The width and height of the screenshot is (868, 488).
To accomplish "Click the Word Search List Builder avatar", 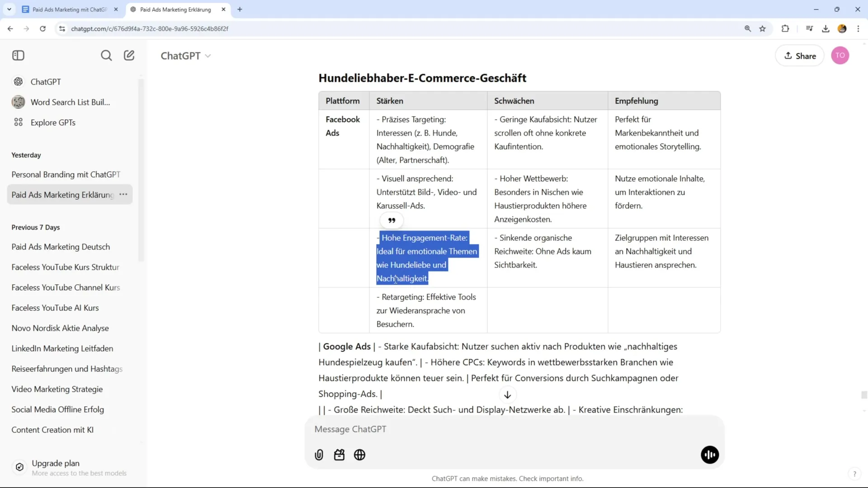I will pos(19,102).
